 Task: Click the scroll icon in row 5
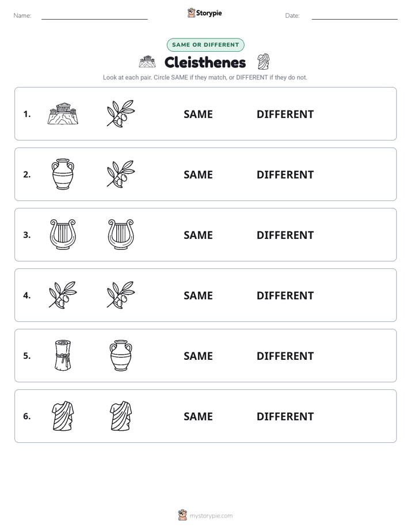pos(63,355)
